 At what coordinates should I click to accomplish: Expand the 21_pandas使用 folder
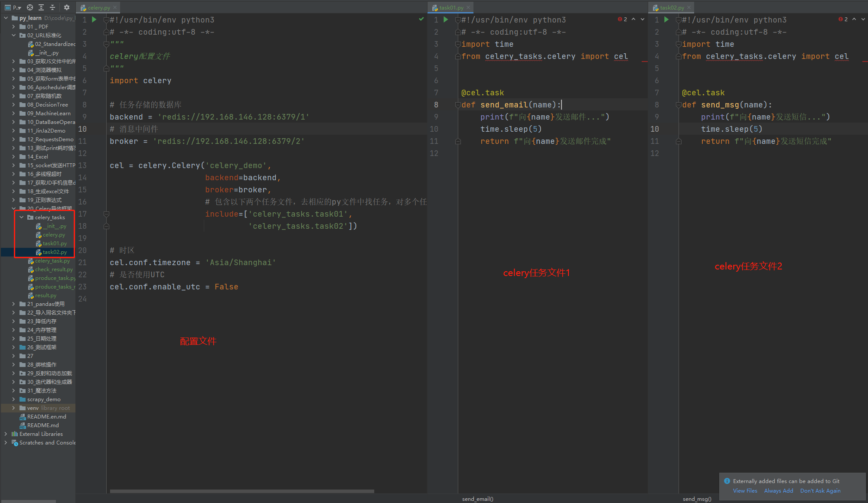[x=13, y=304]
